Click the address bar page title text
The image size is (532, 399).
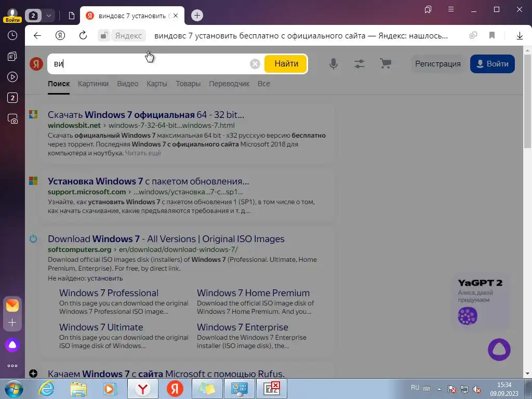coord(301,36)
